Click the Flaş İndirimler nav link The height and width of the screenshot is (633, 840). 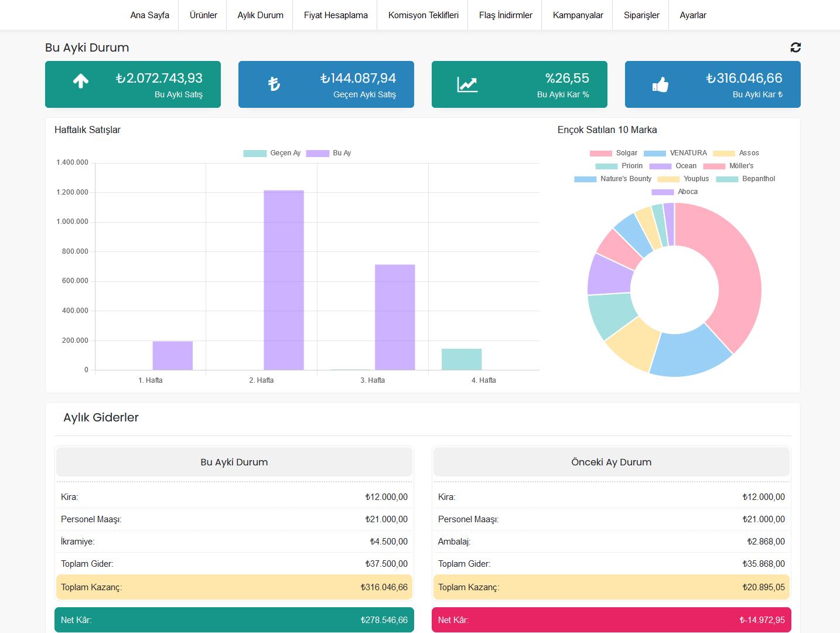click(x=506, y=15)
